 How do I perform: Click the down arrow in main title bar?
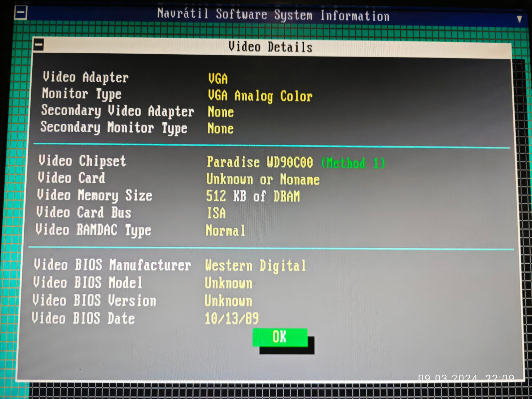pos(519,19)
